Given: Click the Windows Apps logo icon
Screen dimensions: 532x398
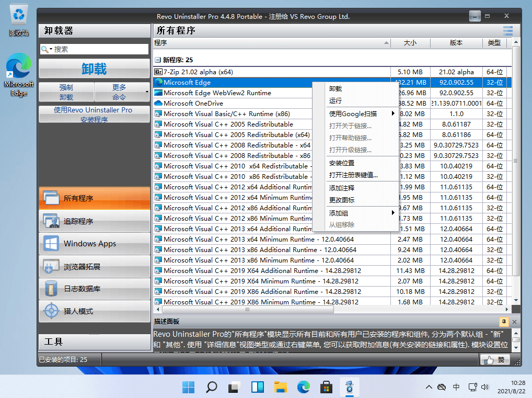Looking at the screenshot, I should coord(51,244).
